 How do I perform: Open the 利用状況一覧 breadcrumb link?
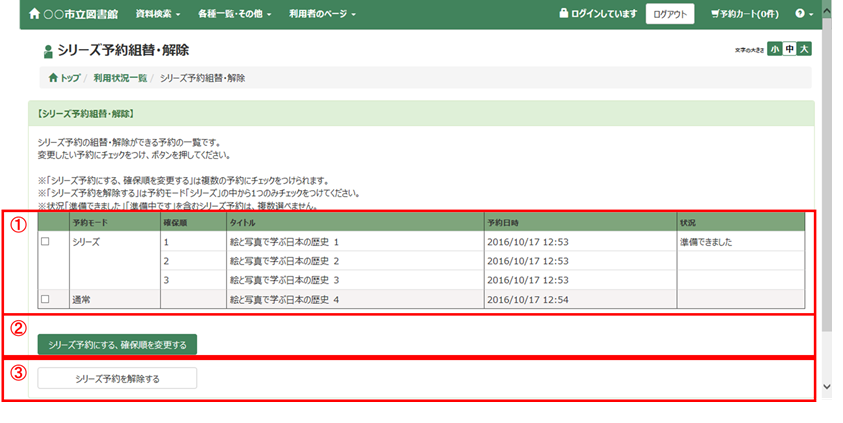tap(120, 78)
